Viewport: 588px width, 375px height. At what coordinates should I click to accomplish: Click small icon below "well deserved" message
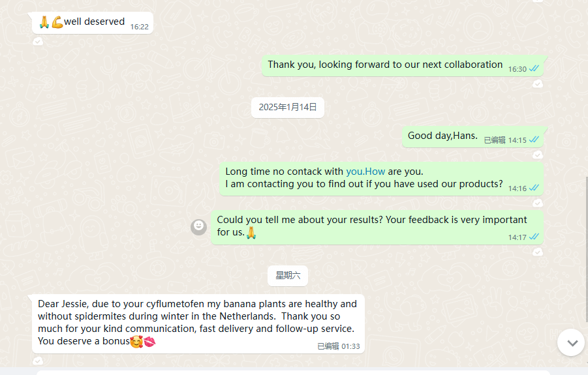pos(38,41)
